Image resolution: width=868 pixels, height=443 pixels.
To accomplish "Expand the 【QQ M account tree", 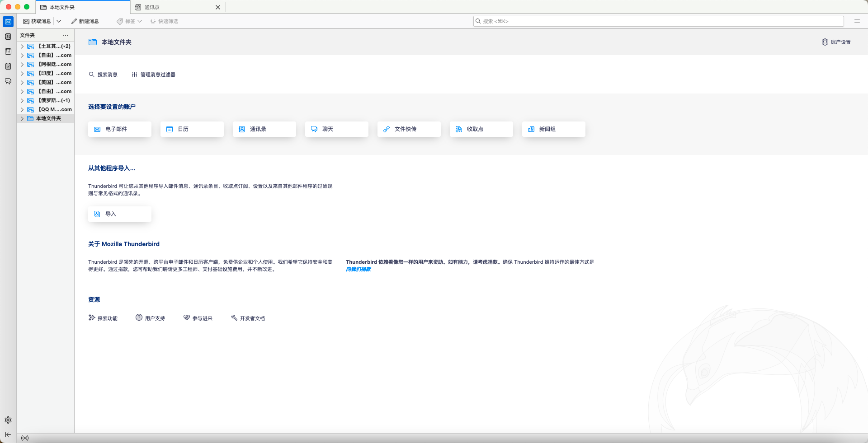I will pyautogui.click(x=22, y=110).
